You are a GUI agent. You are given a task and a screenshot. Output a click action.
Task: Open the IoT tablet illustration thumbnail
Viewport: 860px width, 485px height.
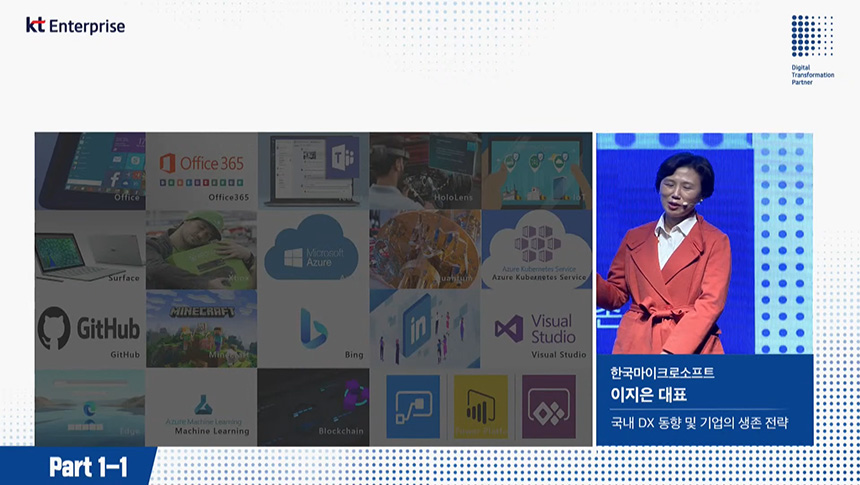point(537,171)
